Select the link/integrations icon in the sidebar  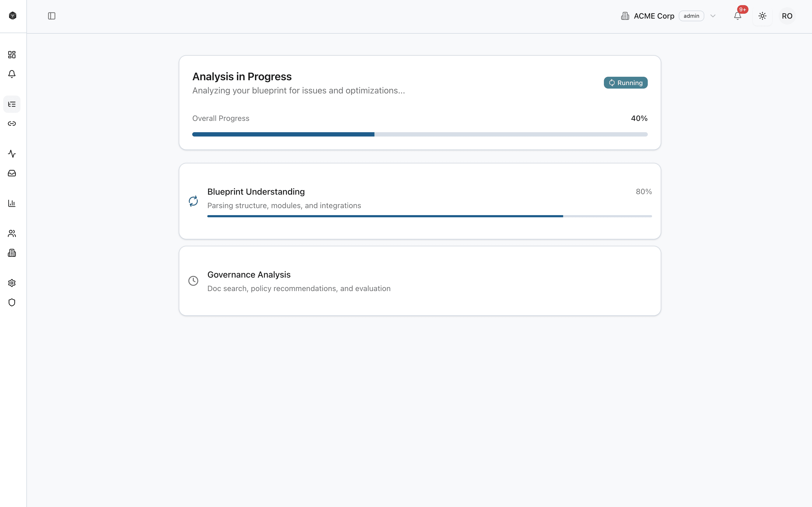pyautogui.click(x=12, y=123)
